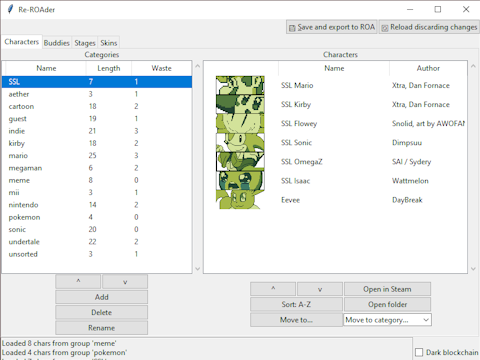This screenshot has width=480, height=360.
Task: Click Save and export to ROA
Action: tap(332, 27)
